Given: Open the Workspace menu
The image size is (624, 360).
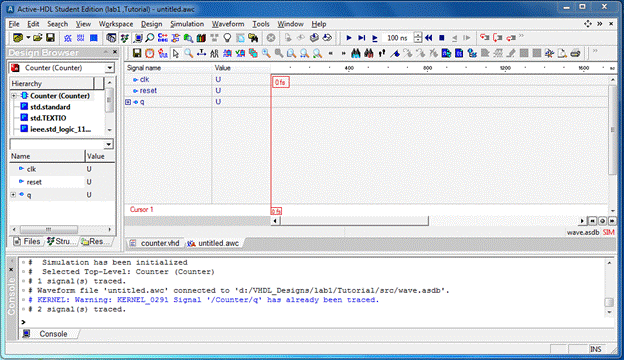Looking at the screenshot, I should pyautogui.click(x=116, y=24).
